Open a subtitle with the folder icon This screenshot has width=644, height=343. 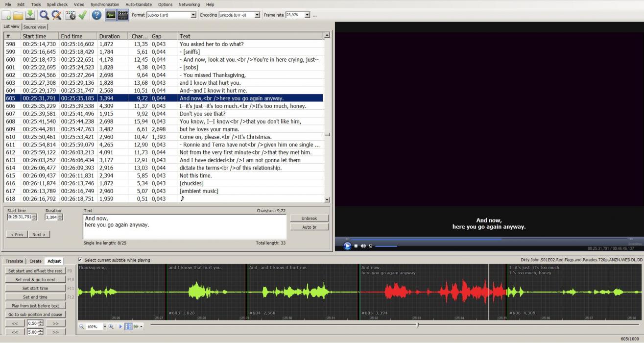(19, 15)
